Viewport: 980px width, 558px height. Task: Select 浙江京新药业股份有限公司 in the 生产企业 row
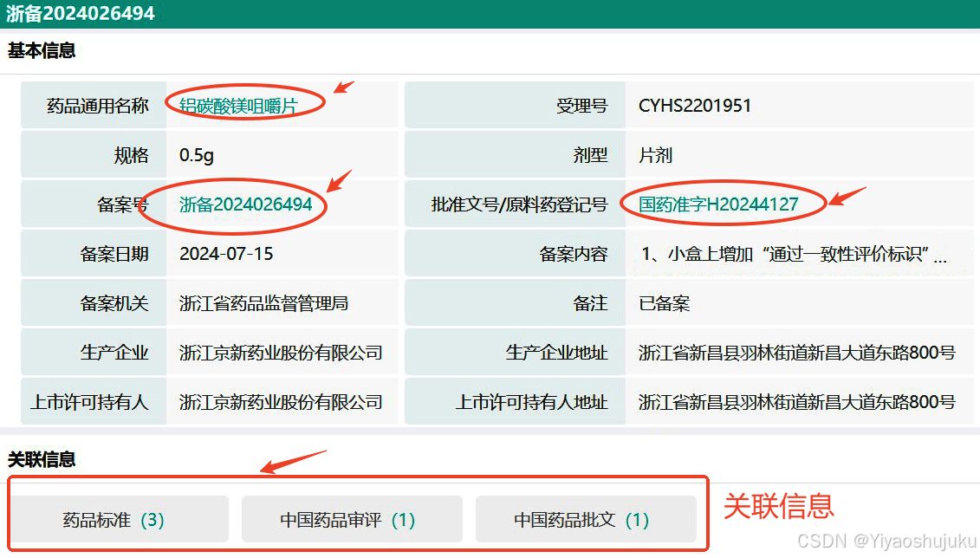281,353
